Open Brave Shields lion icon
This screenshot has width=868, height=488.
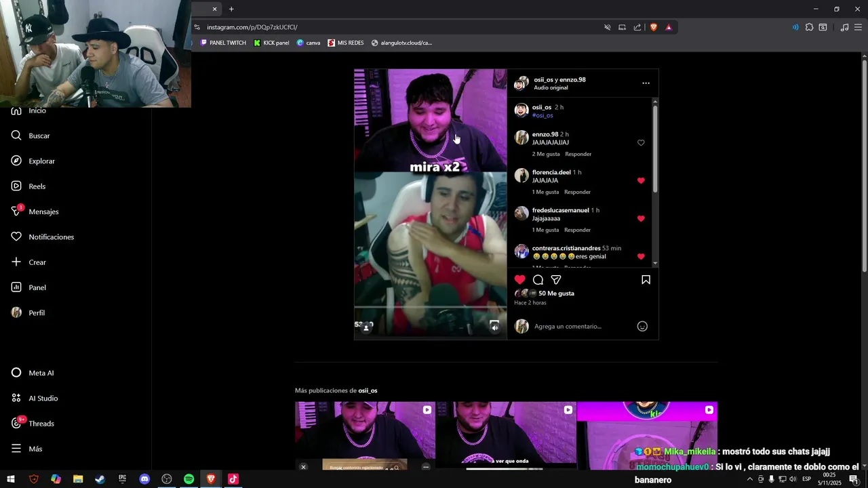[654, 27]
